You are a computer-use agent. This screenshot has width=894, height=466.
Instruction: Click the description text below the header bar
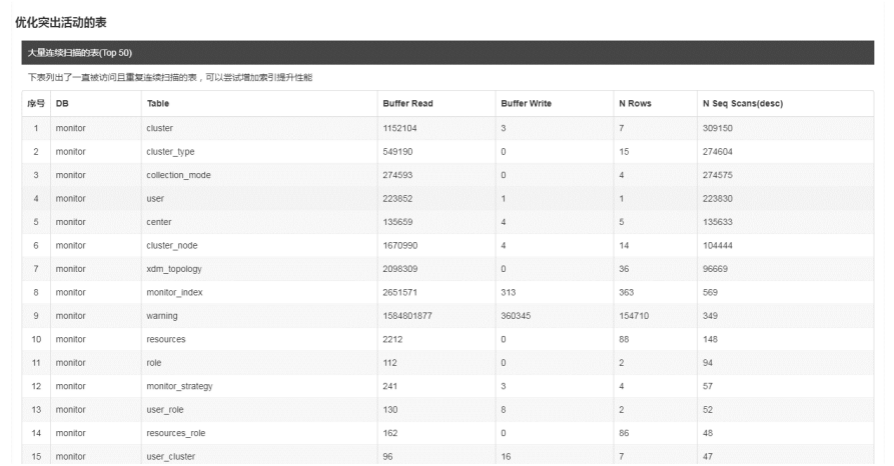tap(170, 77)
